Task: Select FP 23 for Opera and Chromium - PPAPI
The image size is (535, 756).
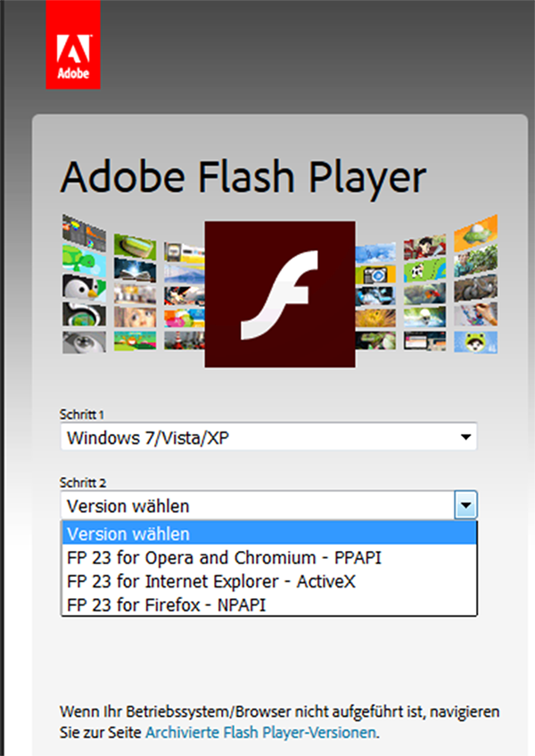Action: coord(269,558)
